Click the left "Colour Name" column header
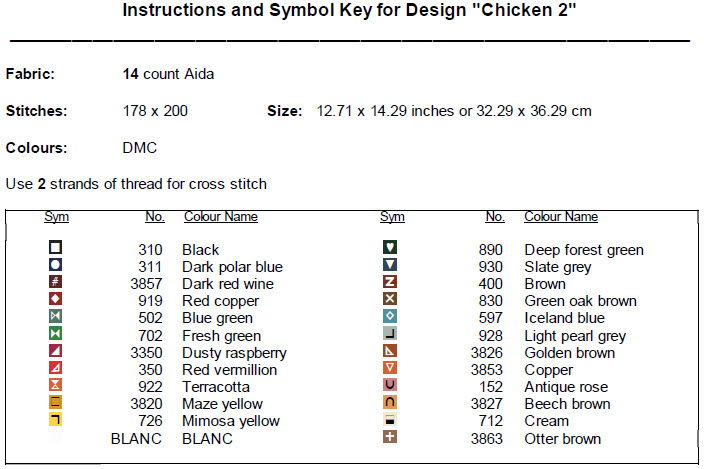 click(x=220, y=217)
